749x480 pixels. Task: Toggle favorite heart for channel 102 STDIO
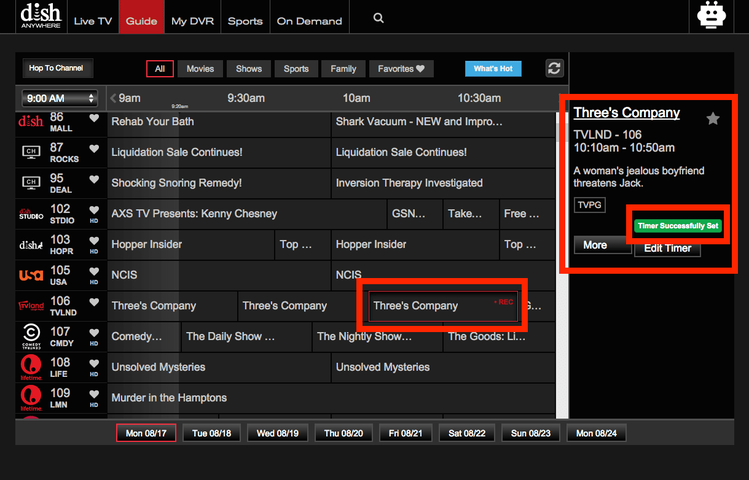pyautogui.click(x=94, y=210)
